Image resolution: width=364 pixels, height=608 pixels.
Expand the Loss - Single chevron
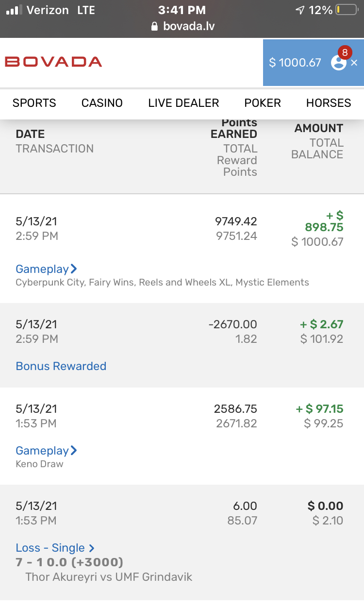point(91,548)
